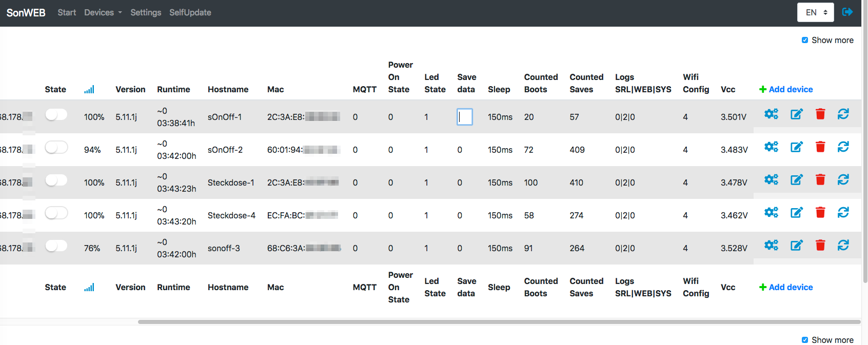Viewport: 868px width, 345px height.
Task: Refresh the sOnOff-1 row
Action: 843,114
